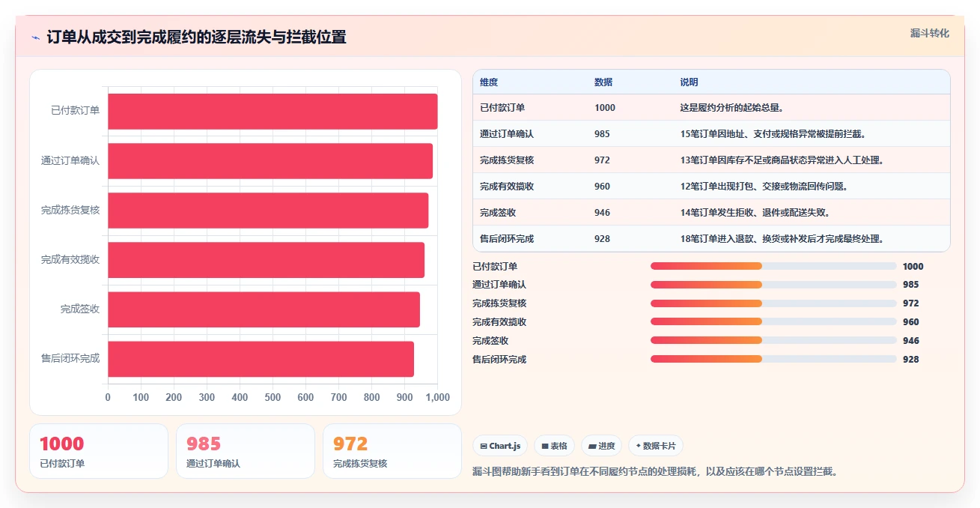Click the 维度 column header
The width and height of the screenshot is (980, 508).
click(489, 82)
